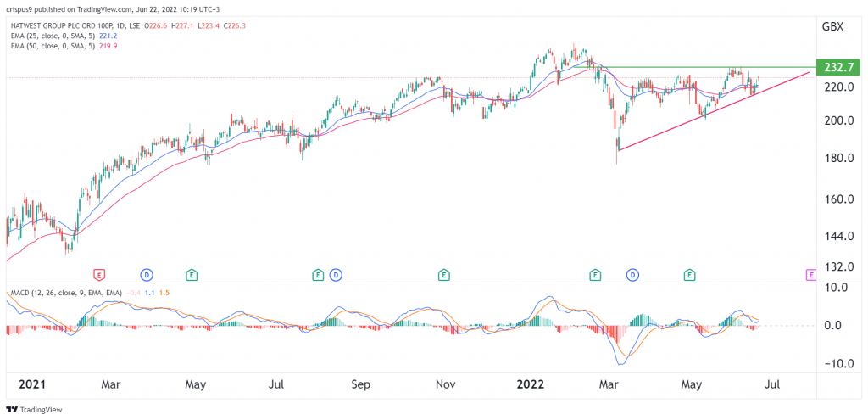The width and height of the screenshot is (868, 420).
Task: Click the green E marker directly left of a blue D
Action: pyautogui.click(x=318, y=274)
